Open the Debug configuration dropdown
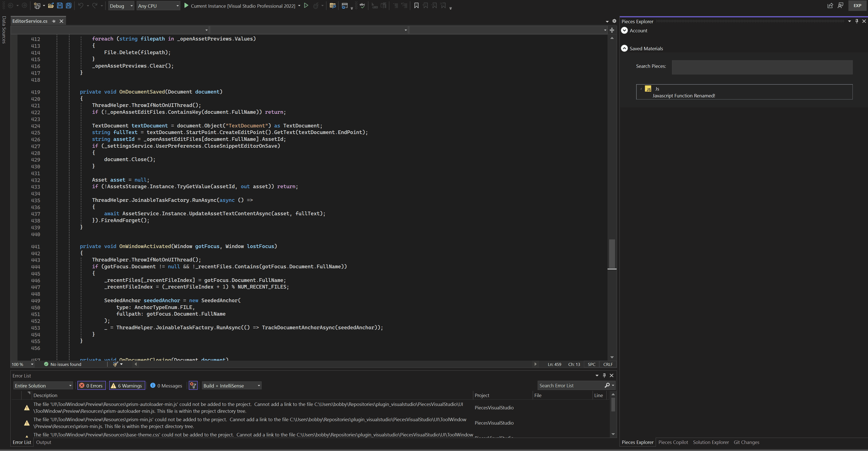 tap(121, 6)
